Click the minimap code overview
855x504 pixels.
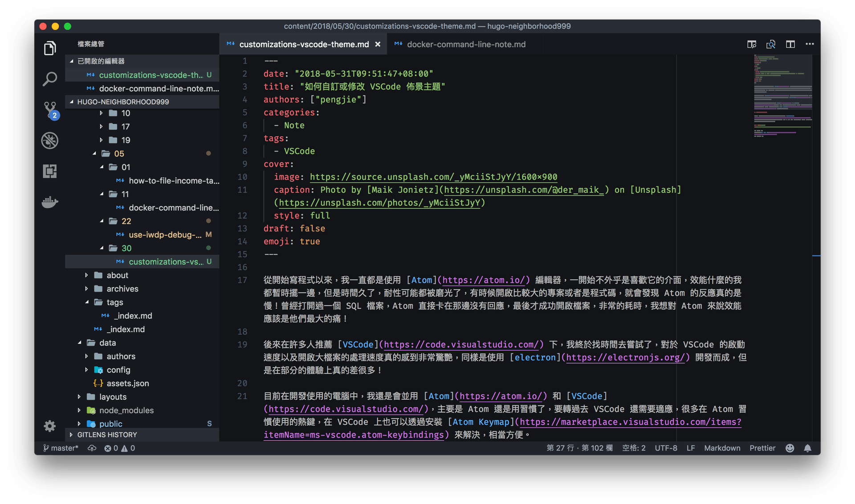[x=783, y=96]
